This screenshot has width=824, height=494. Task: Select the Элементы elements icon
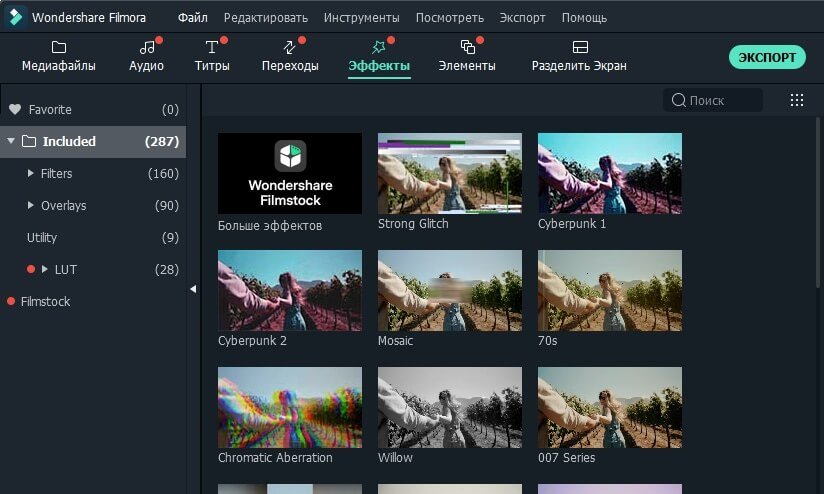[x=467, y=47]
